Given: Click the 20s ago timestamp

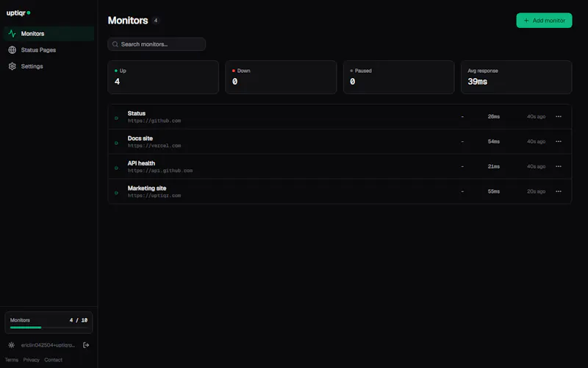Looking at the screenshot, I should point(536,191).
